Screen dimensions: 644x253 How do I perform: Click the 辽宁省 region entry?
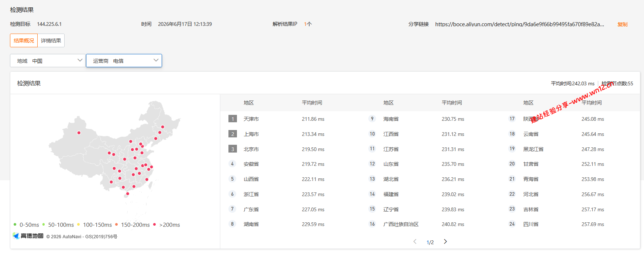click(391, 209)
